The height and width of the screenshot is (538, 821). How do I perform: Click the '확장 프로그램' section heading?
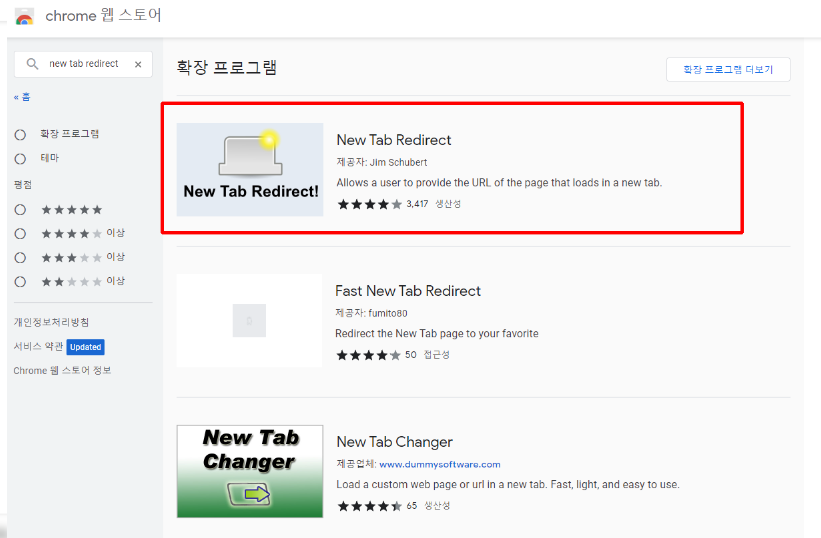227,68
